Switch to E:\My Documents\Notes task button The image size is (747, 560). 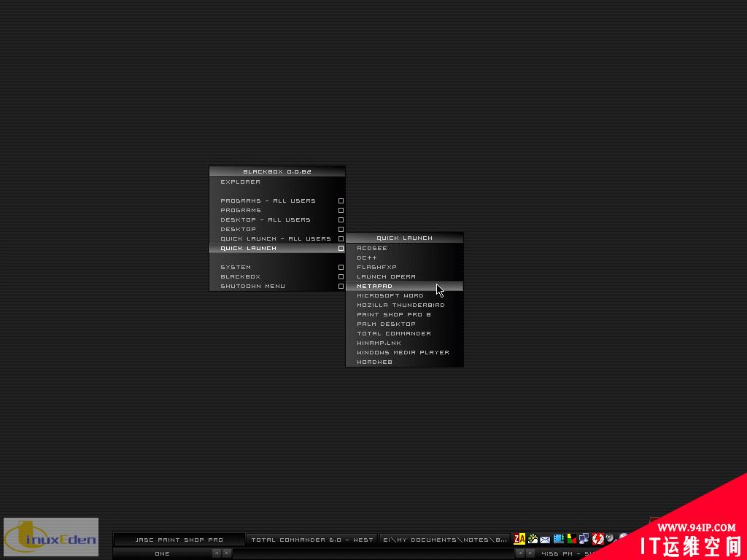[x=444, y=540]
